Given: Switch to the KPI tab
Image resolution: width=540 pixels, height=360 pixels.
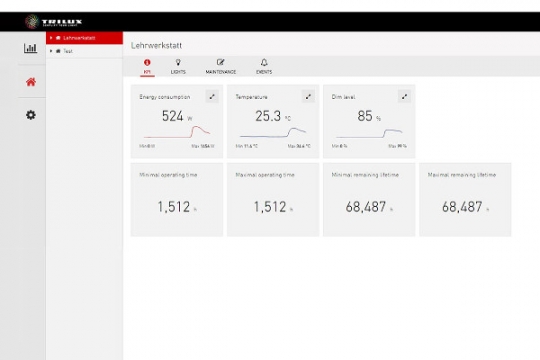Looking at the screenshot, I should (x=147, y=66).
